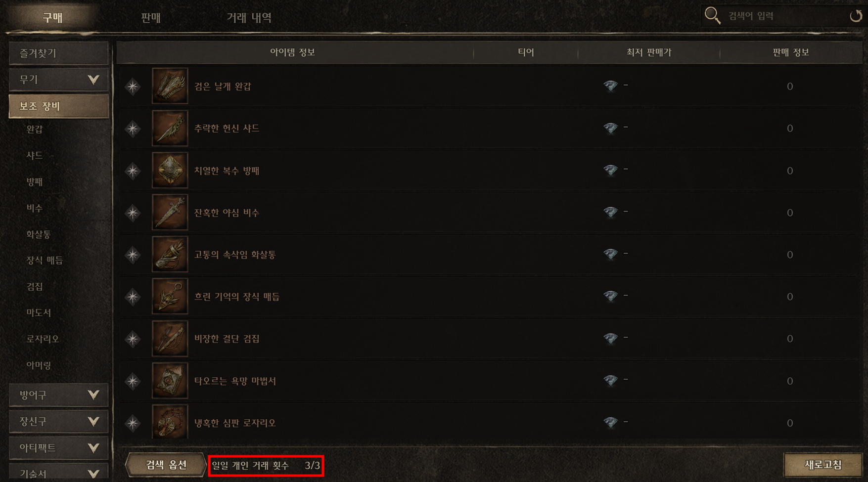868x482 pixels.
Task: Click the search magnifier icon
Action: (712, 16)
